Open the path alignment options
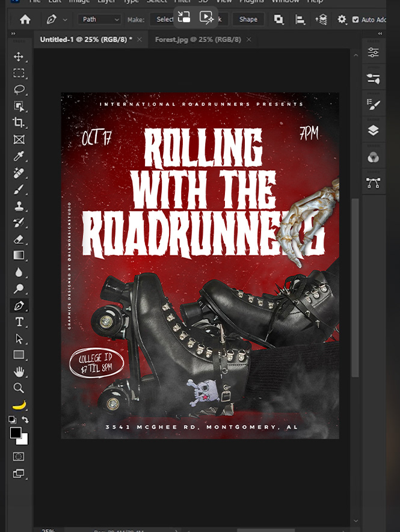400x532 pixels. click(x=300, y=20)
